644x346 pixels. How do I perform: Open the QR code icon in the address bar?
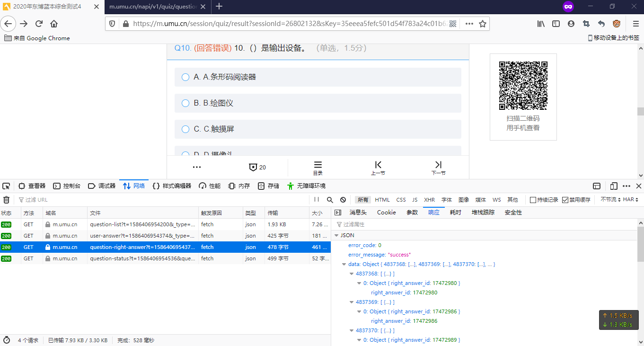click(x=453, y=24)
